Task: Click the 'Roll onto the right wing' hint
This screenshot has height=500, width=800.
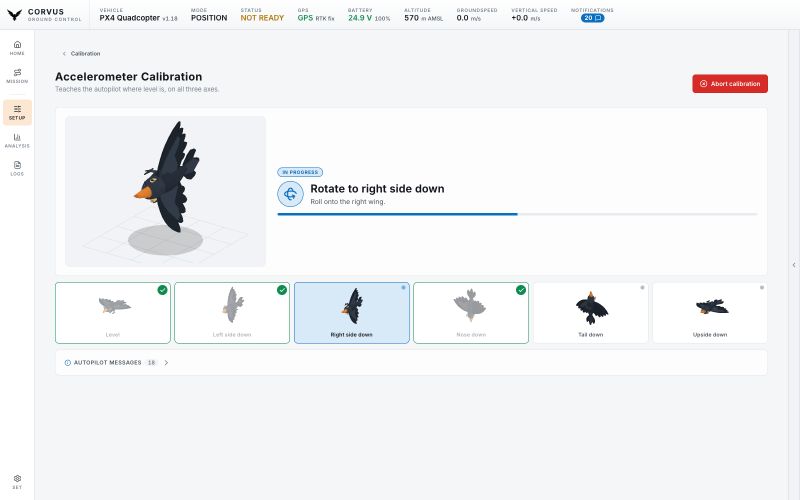Action: 347,202
